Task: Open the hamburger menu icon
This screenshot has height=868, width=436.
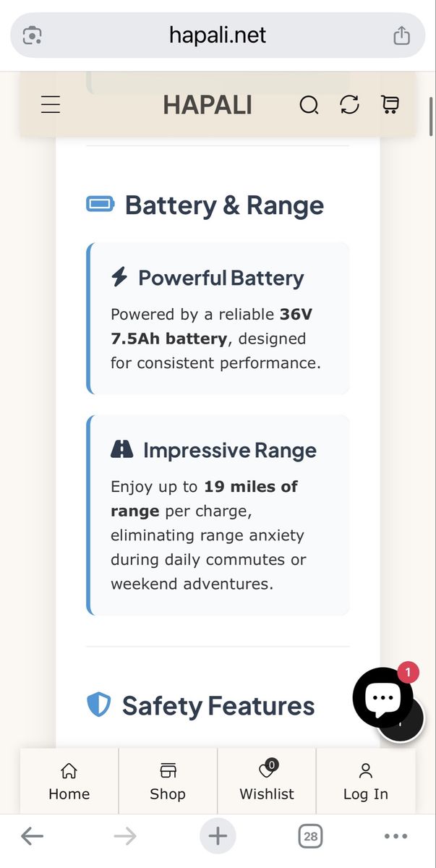Action: pyautogui.click(x=51, y=105)
